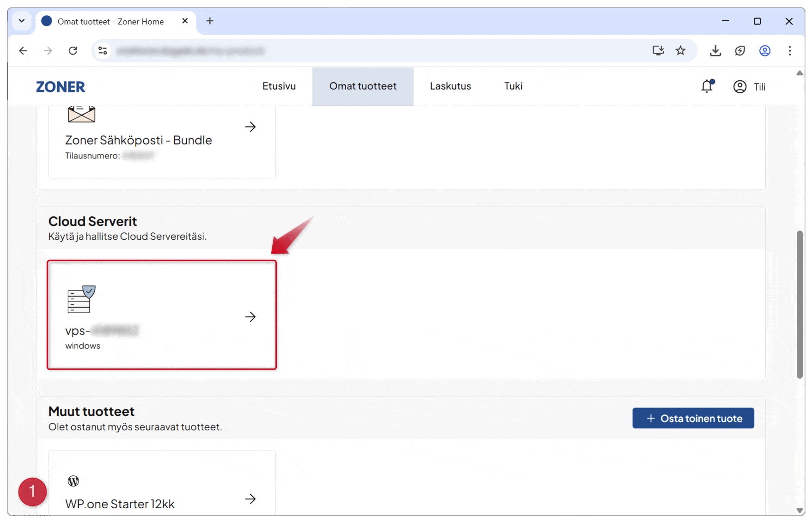Bookmark page with star icon
The height and width of the screenshot is (523, 812).
click(680, 51)
